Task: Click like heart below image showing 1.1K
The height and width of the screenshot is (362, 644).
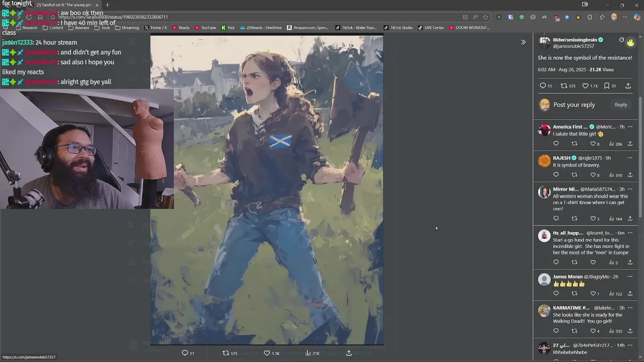Action: click(272, 353)
